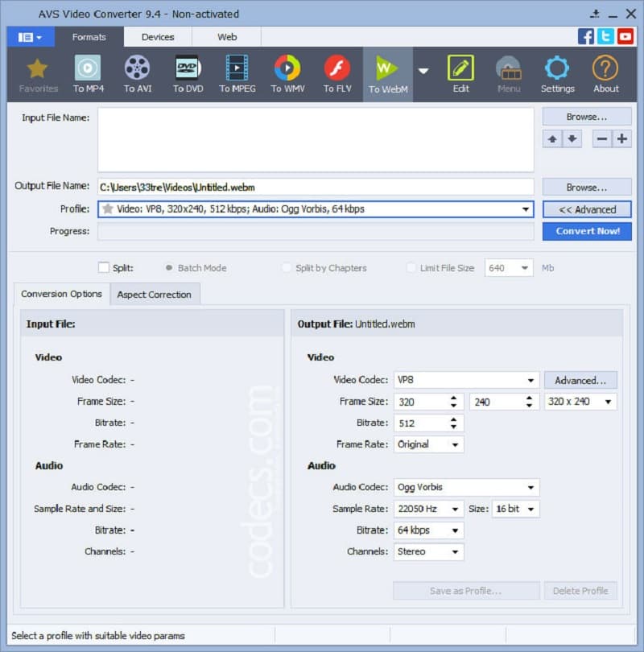This screenshot has height=652, width=644.
Task: Select the To MP4 format icon
Action: [89, 73]
